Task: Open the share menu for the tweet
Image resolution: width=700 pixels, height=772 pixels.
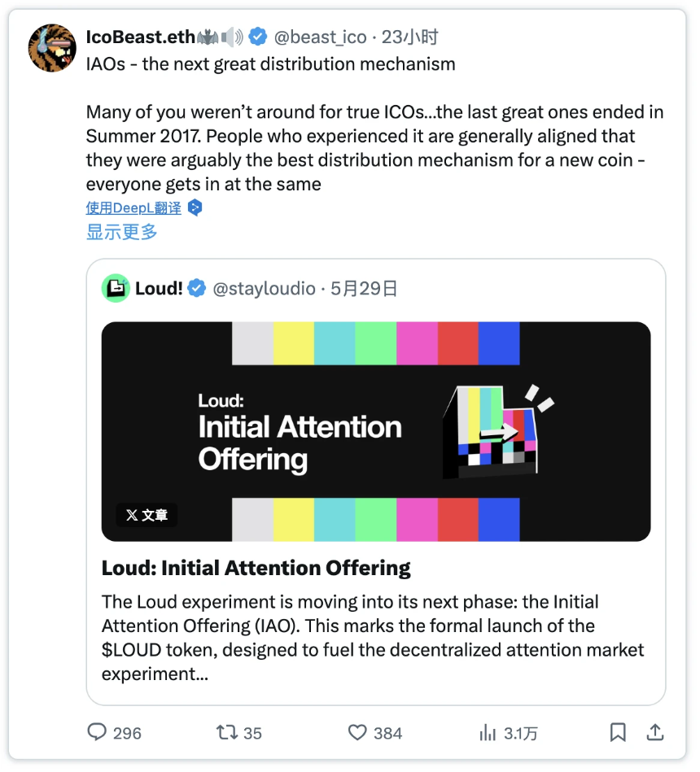Action: [x=655, y=733]
